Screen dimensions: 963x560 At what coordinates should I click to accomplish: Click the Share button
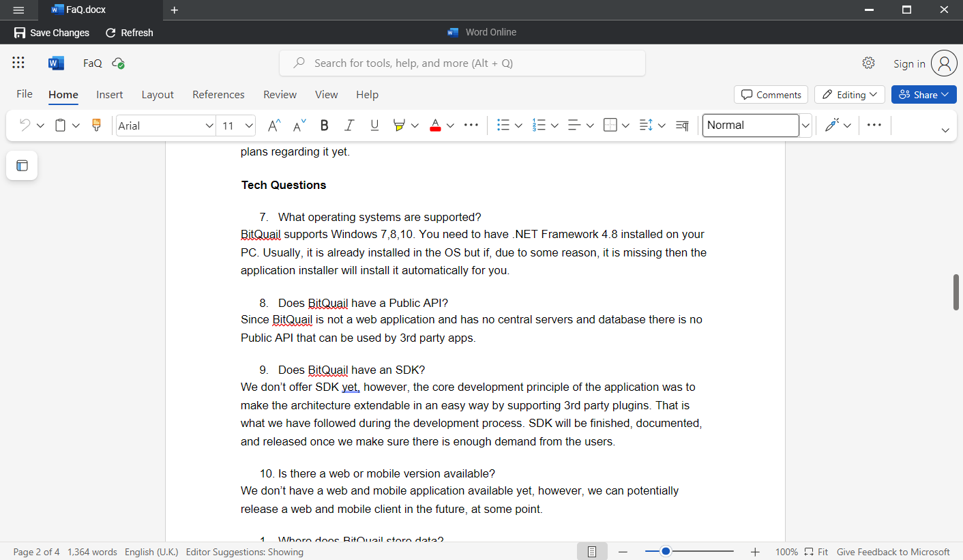click(924, 95)
